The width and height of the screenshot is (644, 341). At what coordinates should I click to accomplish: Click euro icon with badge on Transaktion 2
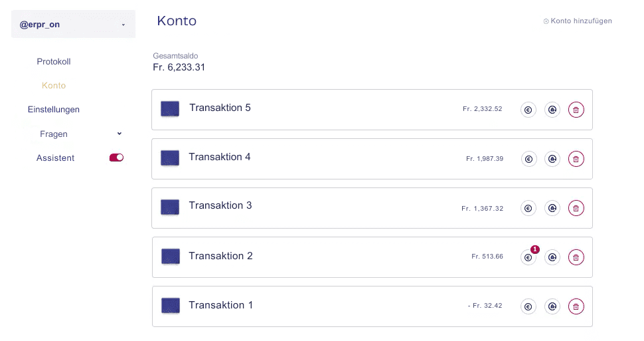[x=528, y=257]
